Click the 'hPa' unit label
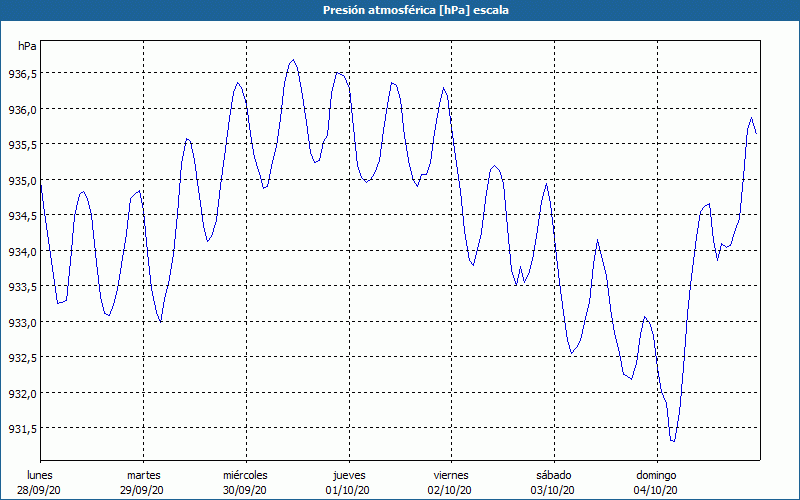Viewport: 800px width, 500px height. click(27, 46)
